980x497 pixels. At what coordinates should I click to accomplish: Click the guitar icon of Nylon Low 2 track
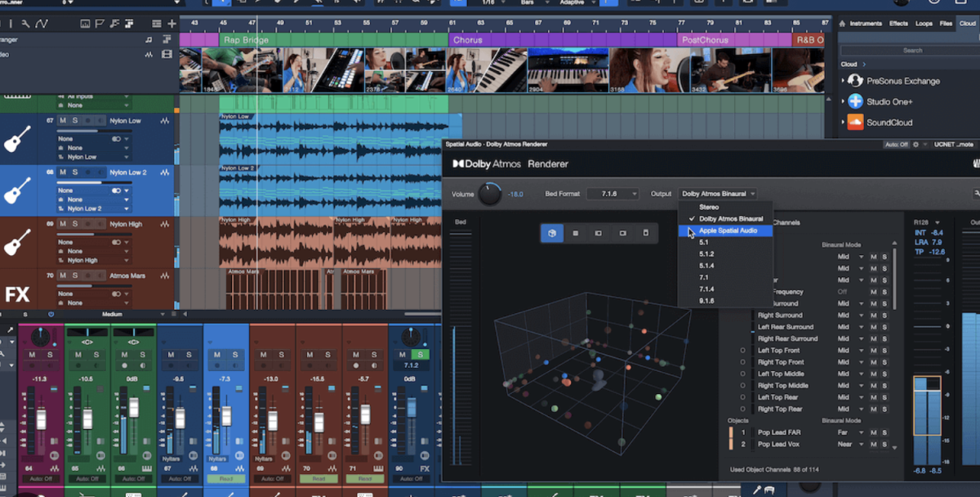(x=17, y=190)
